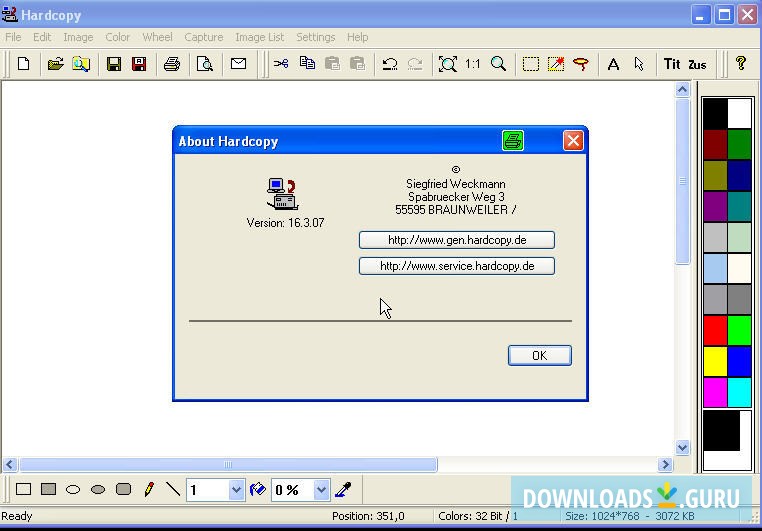Undo the last action
This screenshot has height=531, width=762.
tap(390, 64)
